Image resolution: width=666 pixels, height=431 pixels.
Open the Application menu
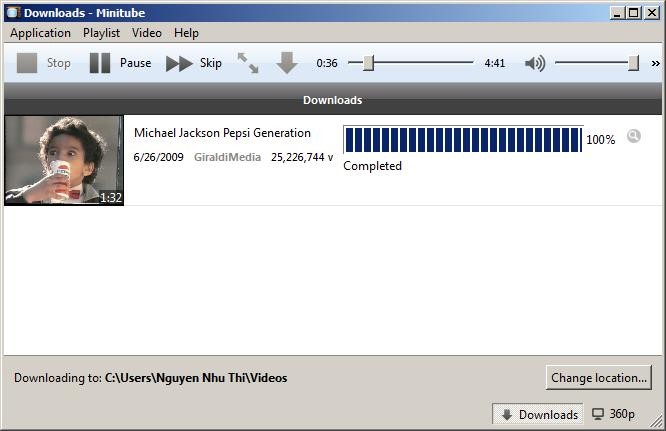click(40, 33)
